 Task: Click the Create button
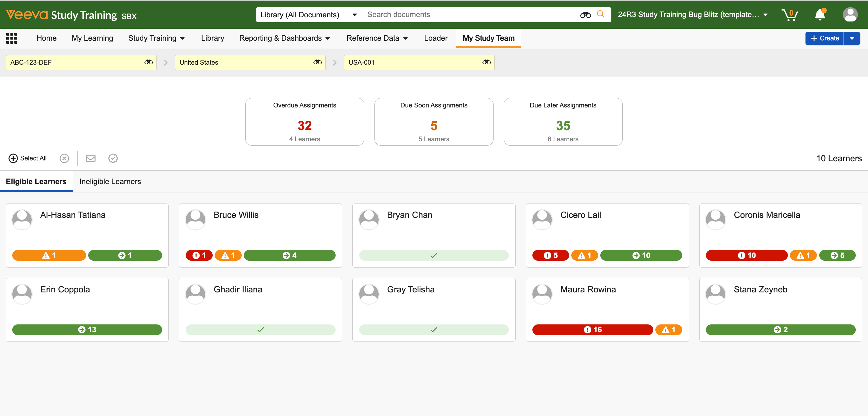click(825, 38)
